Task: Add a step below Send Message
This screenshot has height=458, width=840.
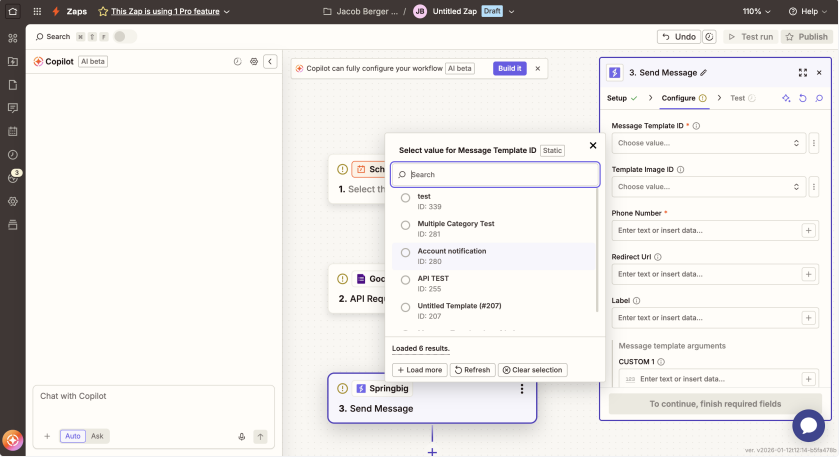Action: (432, 452)
